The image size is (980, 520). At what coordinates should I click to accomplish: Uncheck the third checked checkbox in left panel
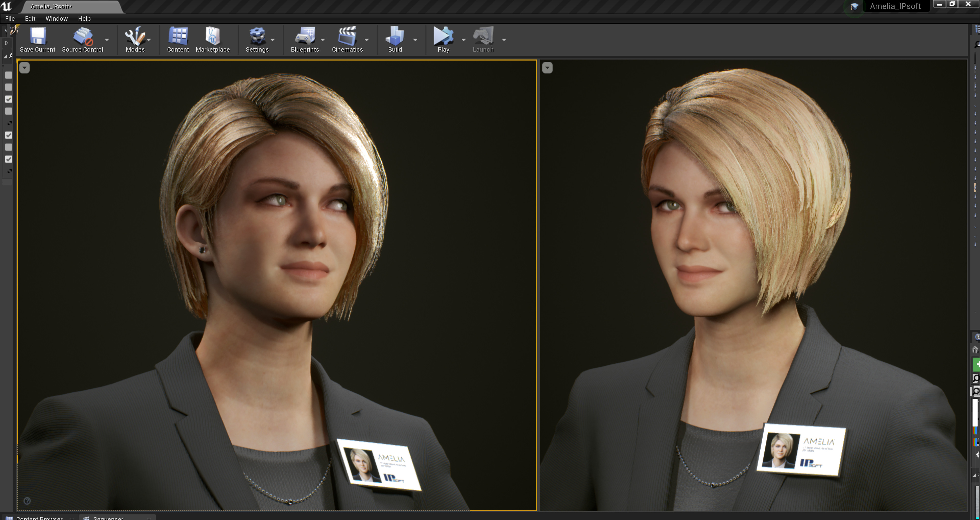[x=8, y=99]
